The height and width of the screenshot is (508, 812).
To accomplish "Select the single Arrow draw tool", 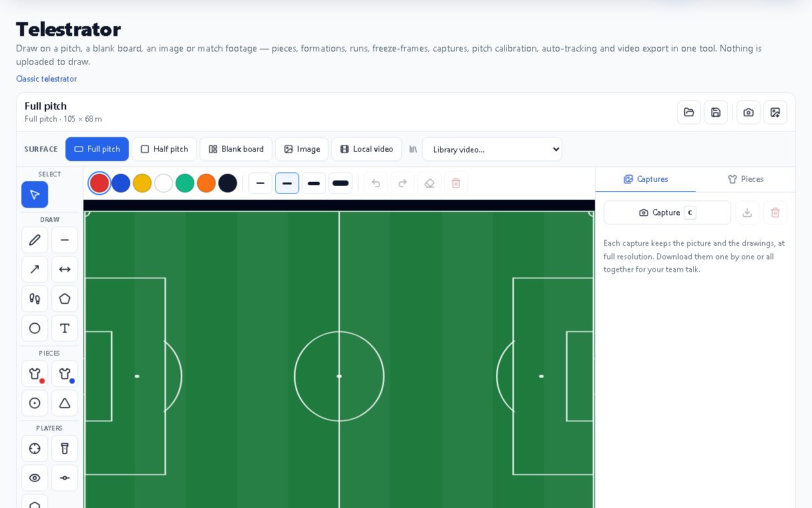I will click(35, 269).
